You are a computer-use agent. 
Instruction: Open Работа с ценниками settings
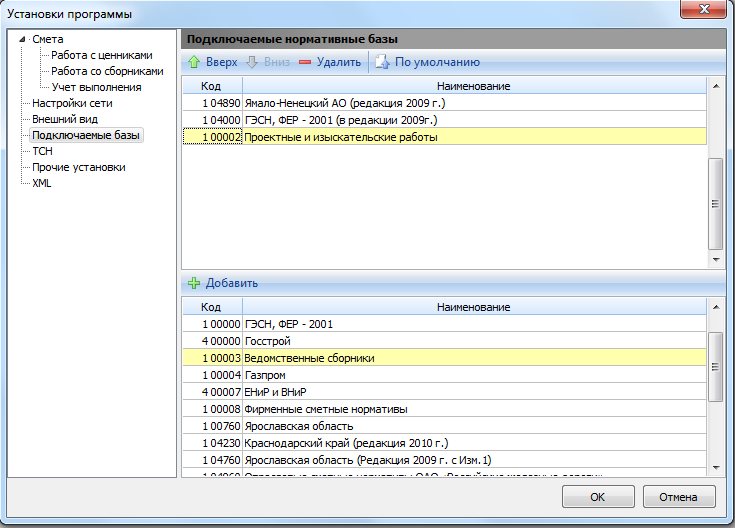(x=102, y=55)
